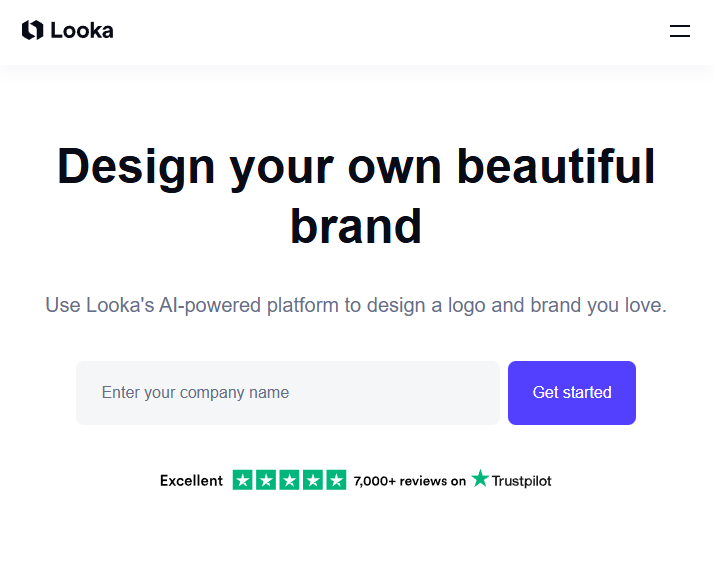Screen dimensions: 714x565
Task: Click the word "Looka's" in the subtitle
Action: (120, 305)
